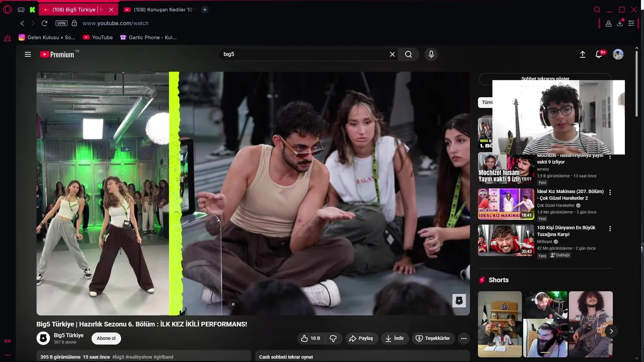Go back to the previous page

pyautogui.click(x=22, y=23)
